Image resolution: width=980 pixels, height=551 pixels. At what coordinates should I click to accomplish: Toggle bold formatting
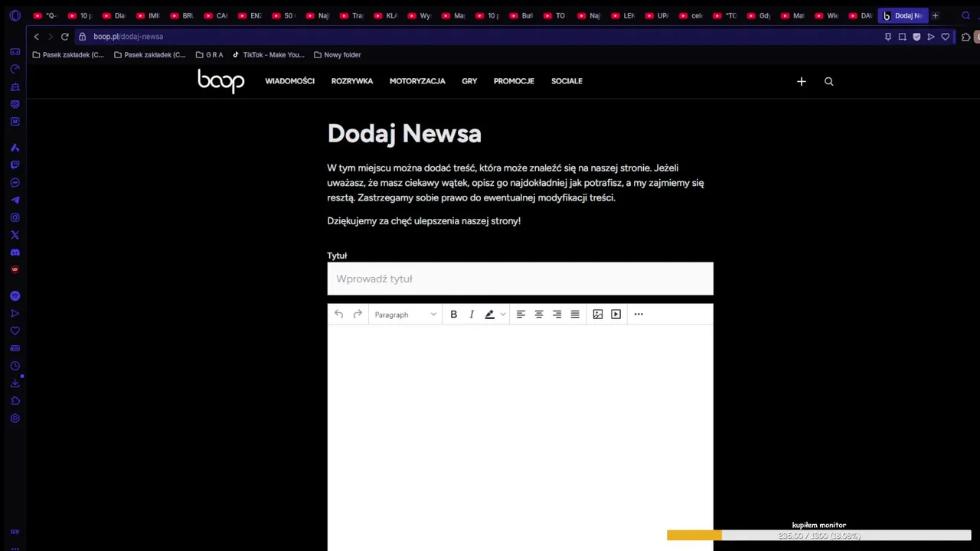point(453,315)
